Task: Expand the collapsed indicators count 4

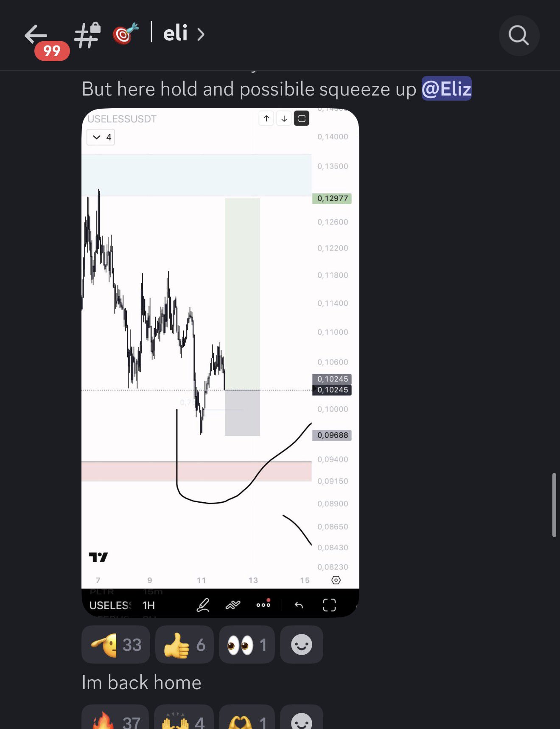Action: 101,137
